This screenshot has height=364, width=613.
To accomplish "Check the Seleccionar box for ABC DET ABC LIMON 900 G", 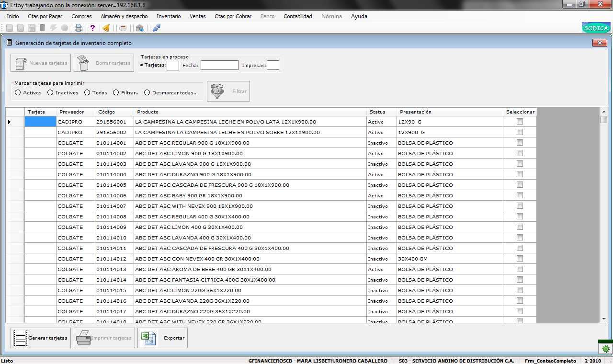I will point(520,153).
